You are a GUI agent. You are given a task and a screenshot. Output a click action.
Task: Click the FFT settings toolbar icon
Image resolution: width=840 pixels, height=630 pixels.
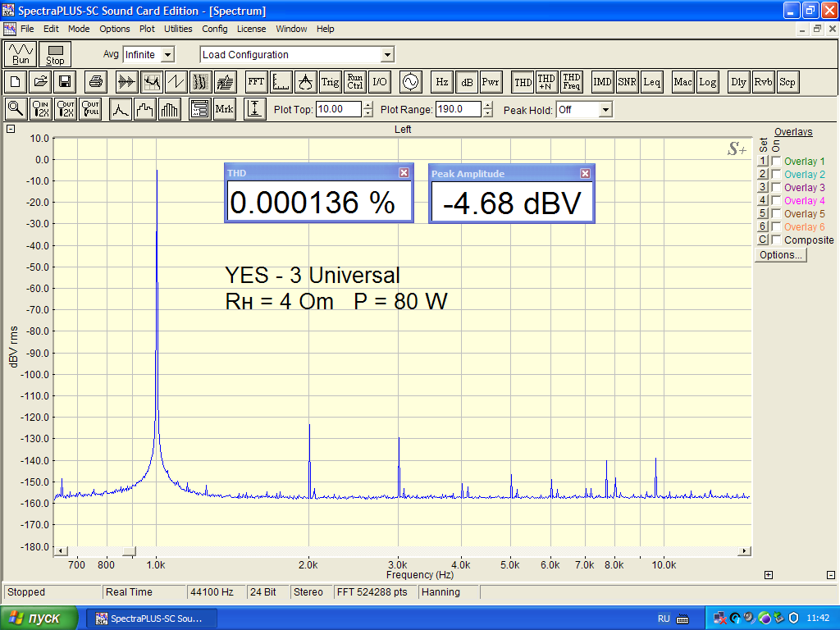pos(257,82)
